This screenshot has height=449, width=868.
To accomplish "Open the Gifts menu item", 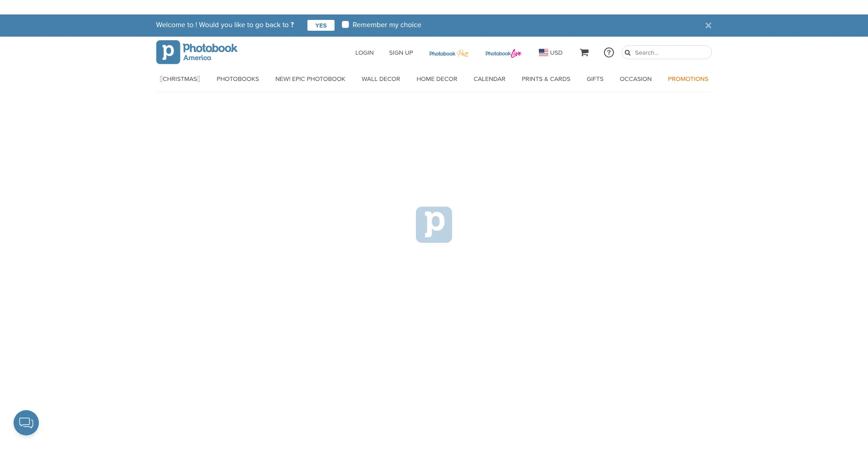I will tap(594, 79).
